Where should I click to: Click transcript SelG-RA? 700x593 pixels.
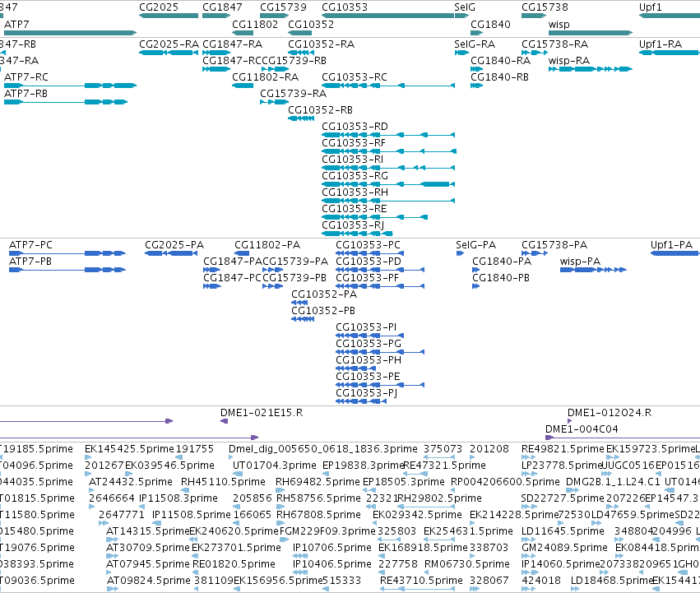click(461, 53)
